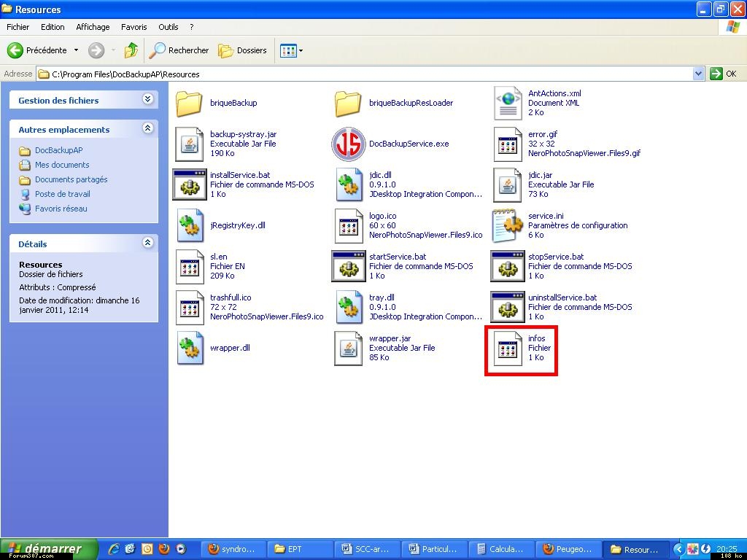The image size is (747, 560).
Task: Switch to the Particul... taskbar window
Action: (435, 549)
